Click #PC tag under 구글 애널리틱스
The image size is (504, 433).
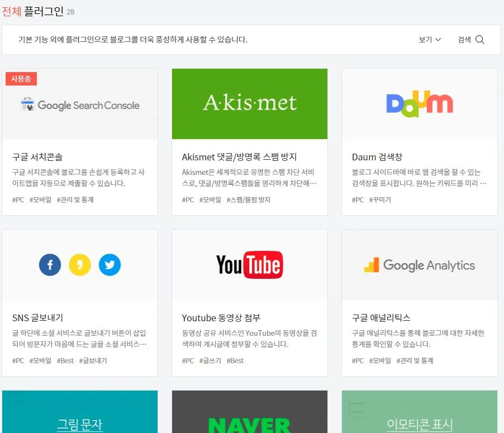pyautogui.click(x=358, y=361)
